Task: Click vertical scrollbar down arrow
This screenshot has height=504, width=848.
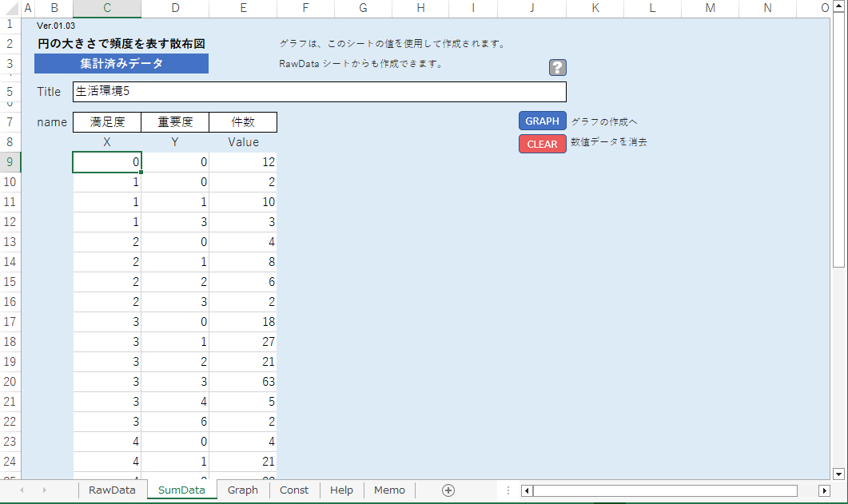Action: coord(838,473)
